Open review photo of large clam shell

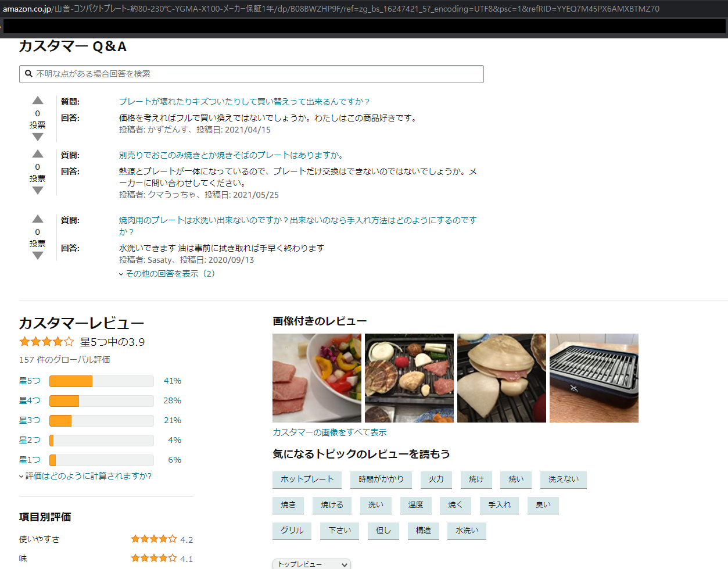[501, 378]
